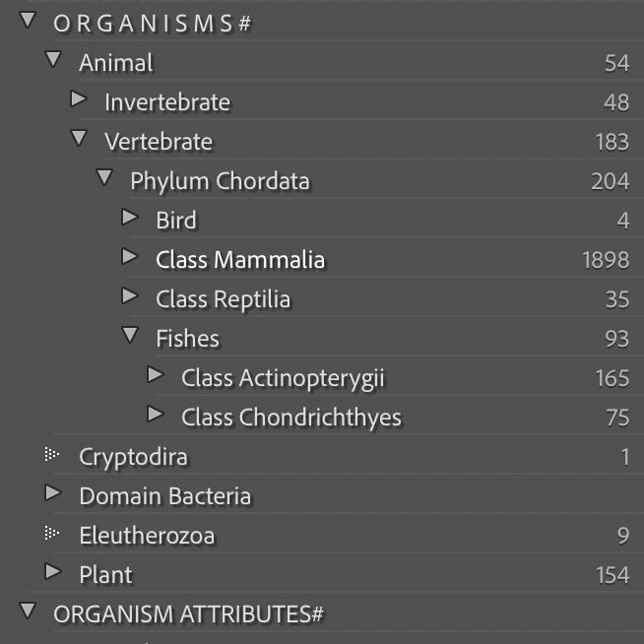Collapse the ORGANISM ATTRIBUTES# section triangle
Screen dimensions: 644x644
[28, 612]
